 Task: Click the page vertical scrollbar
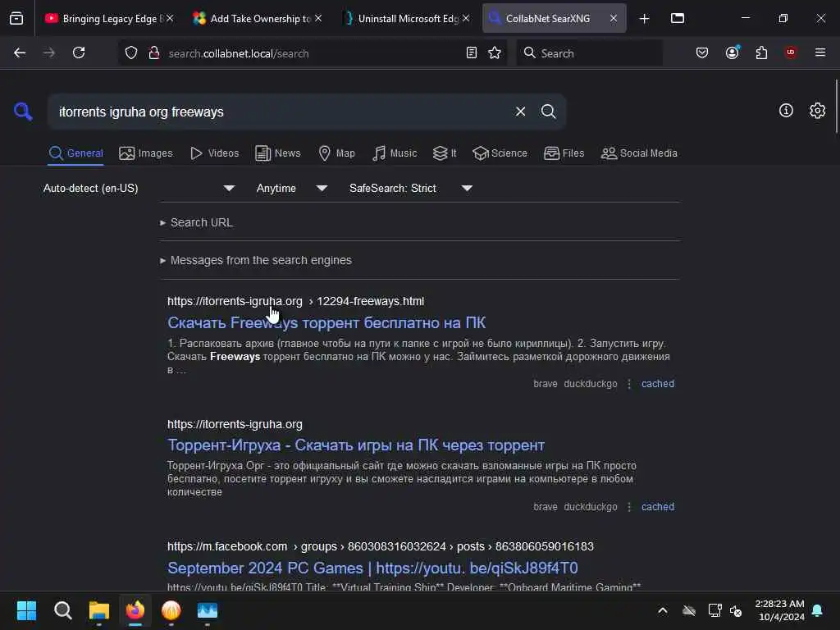click(x=836, y=106)
